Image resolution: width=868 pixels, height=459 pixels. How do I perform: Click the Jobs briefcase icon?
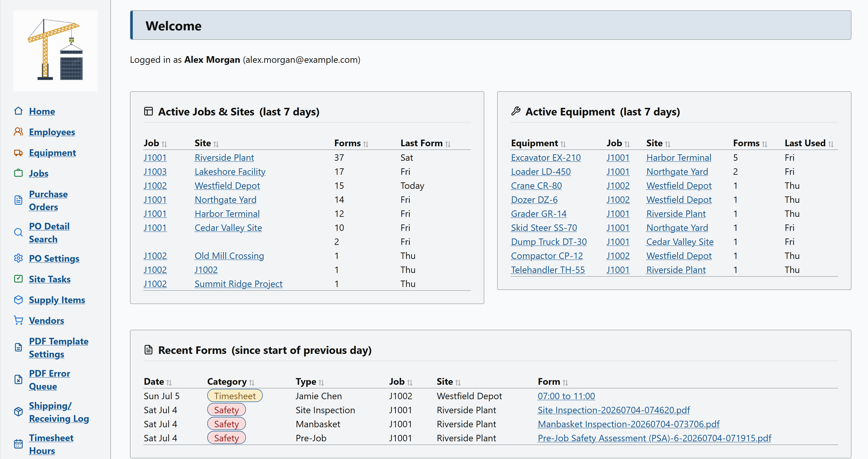click(x=19, y=173)
